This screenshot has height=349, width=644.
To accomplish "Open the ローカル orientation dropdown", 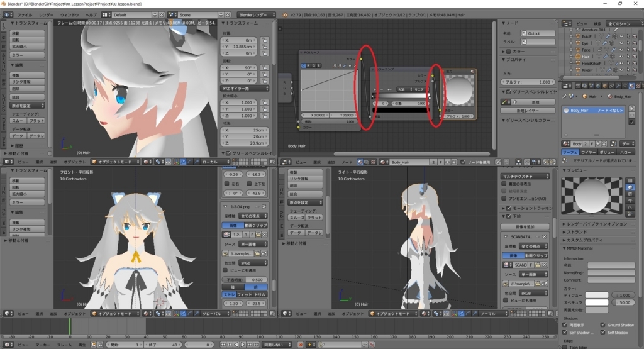I will 216,162.
